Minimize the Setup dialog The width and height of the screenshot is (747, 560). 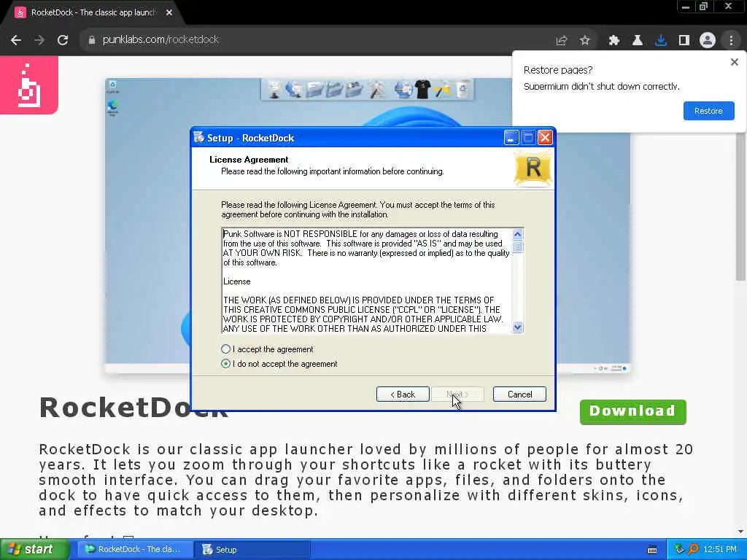coord(511,138)
